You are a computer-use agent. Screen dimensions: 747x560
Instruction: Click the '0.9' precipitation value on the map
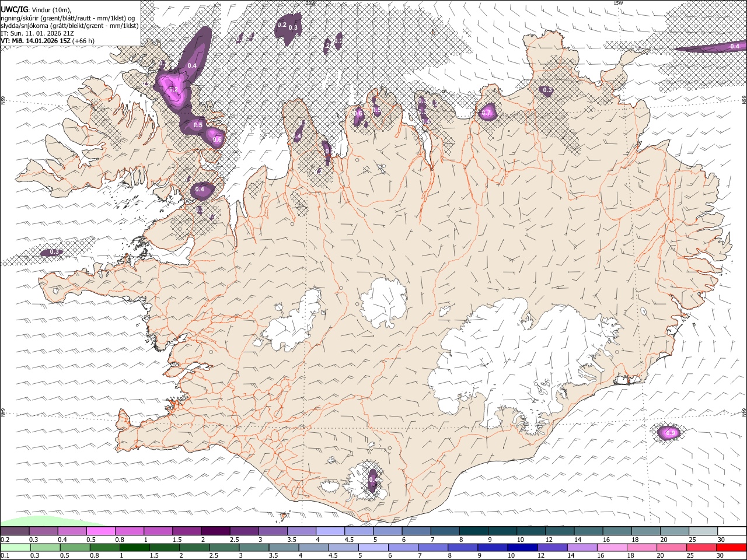coord(671,433)
